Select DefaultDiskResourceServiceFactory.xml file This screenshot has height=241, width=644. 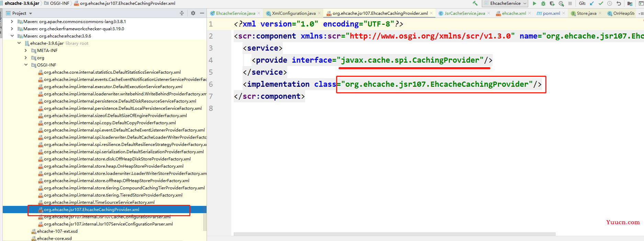point(117,101)
